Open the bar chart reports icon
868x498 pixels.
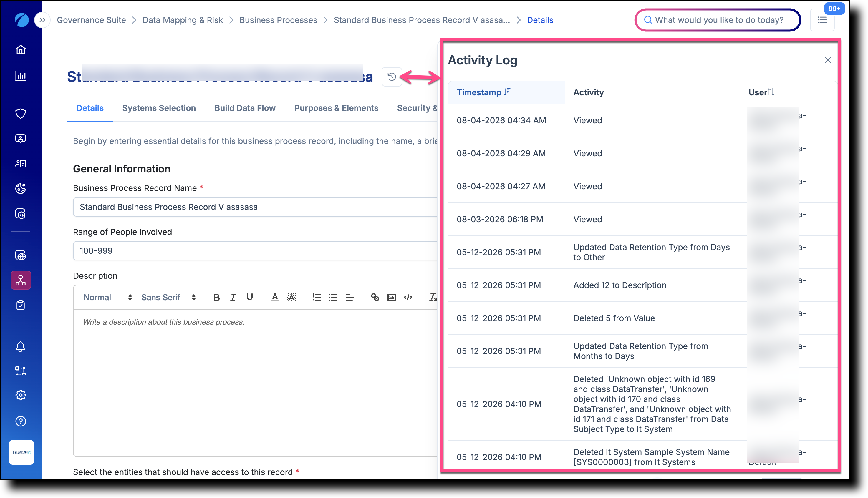point(21,76)
